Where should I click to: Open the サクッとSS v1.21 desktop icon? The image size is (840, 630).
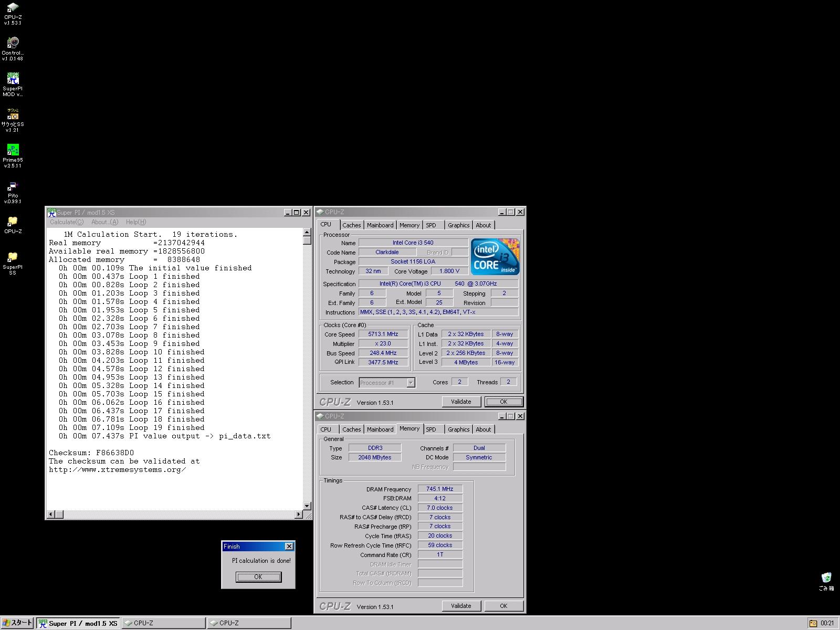coord(13,120)
